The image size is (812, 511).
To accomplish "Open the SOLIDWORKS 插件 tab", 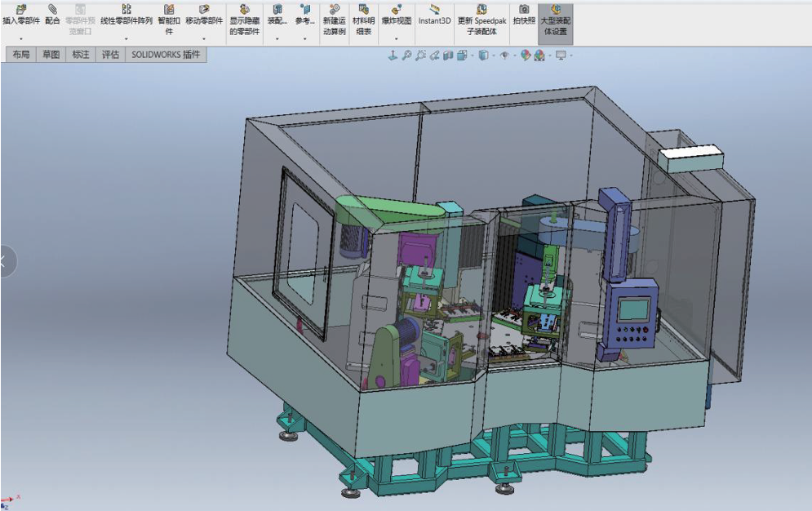I will (166, 55).
